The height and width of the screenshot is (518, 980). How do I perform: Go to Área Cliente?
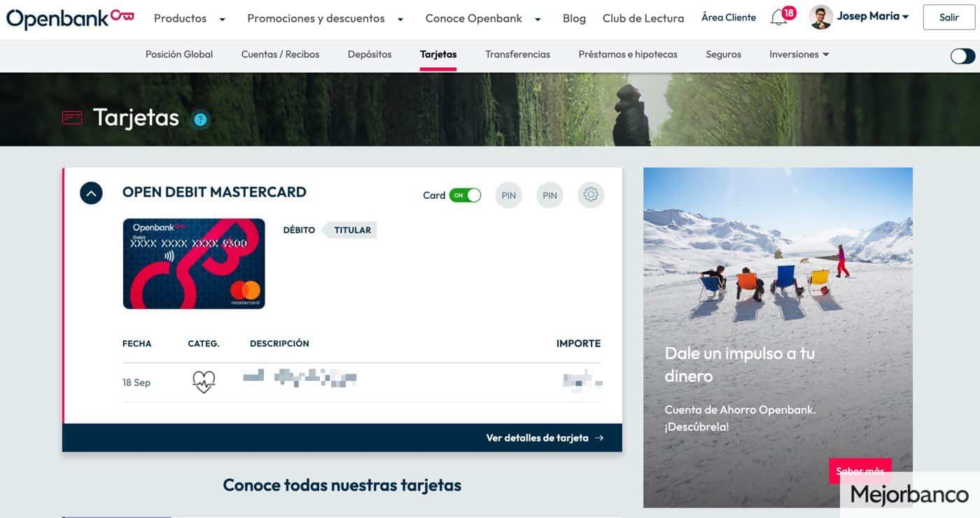(x=729, y=17)
